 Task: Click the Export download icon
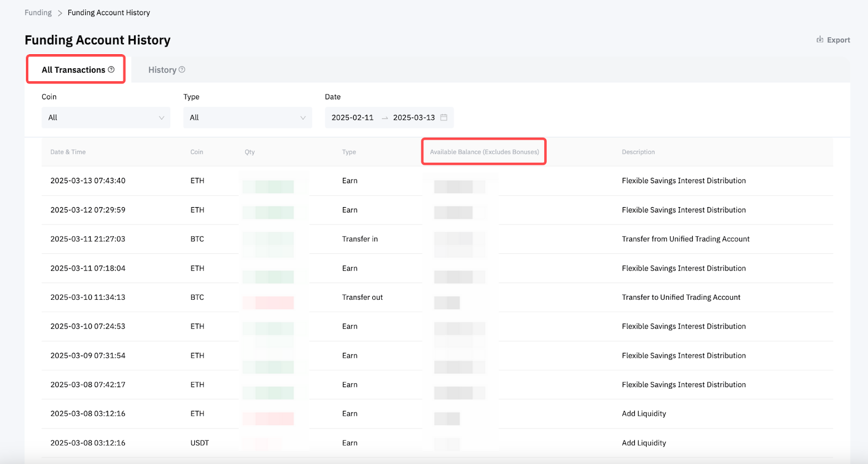(x=820, y=40)
